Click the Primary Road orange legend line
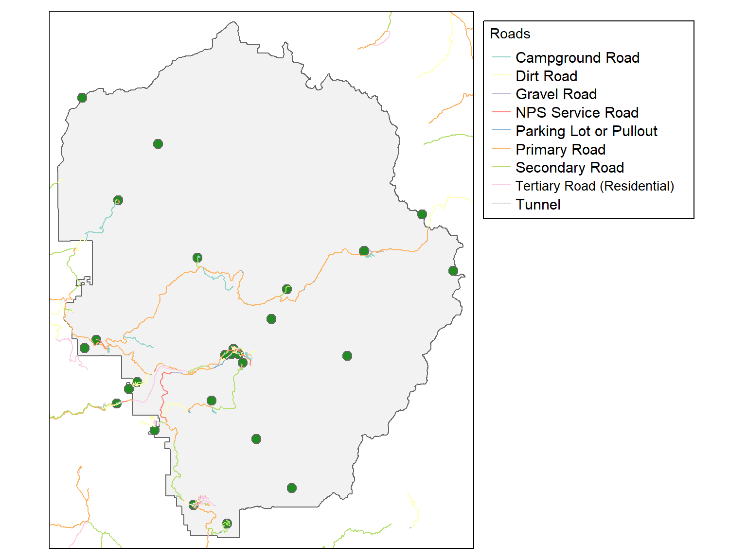This screenshot has height=560, width=747. (x=501, y=149)
